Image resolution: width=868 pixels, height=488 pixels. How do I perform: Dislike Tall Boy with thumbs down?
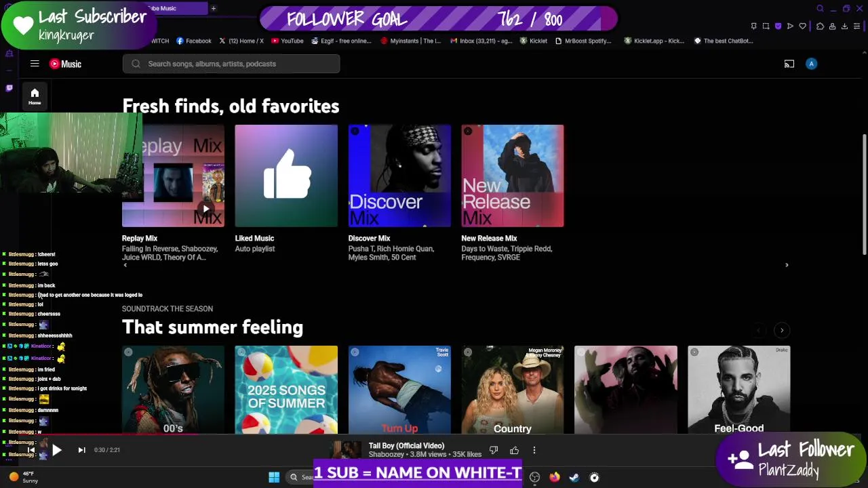tap(494, 450)
